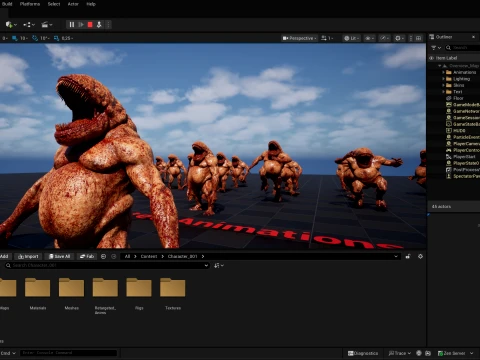Viewport: 480px width, 360px height.
Task: Stop the running simulation with red square
Action: click(x=90, y=25)
